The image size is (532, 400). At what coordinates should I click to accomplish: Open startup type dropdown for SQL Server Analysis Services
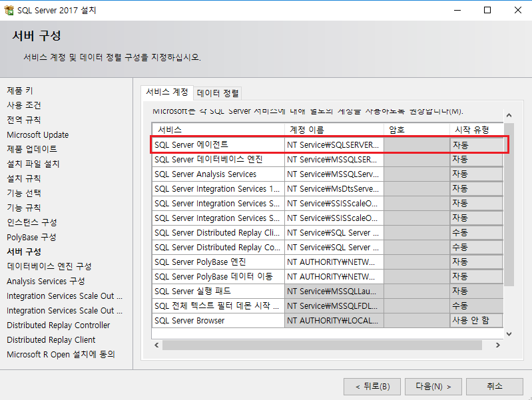476,174
